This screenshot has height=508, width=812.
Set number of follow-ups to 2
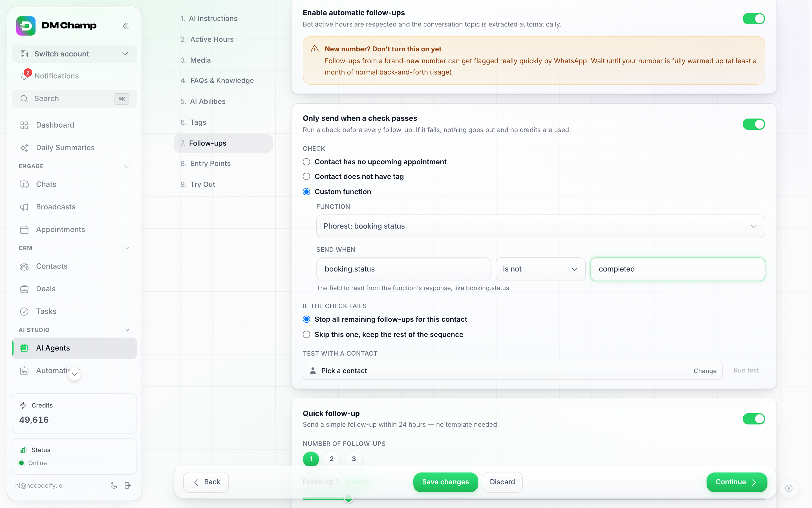pyautogui.click(x=332, y=459)
